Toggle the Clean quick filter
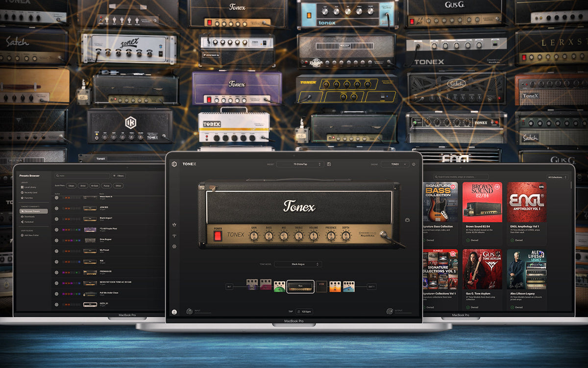The image size is (588, 368). click(x=71, y=186)
